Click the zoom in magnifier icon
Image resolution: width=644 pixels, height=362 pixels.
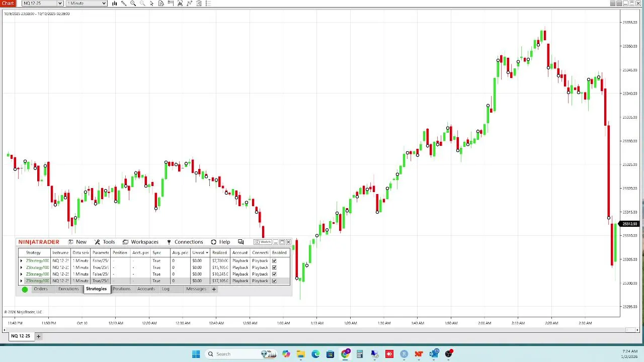click(x=133, y=4)
